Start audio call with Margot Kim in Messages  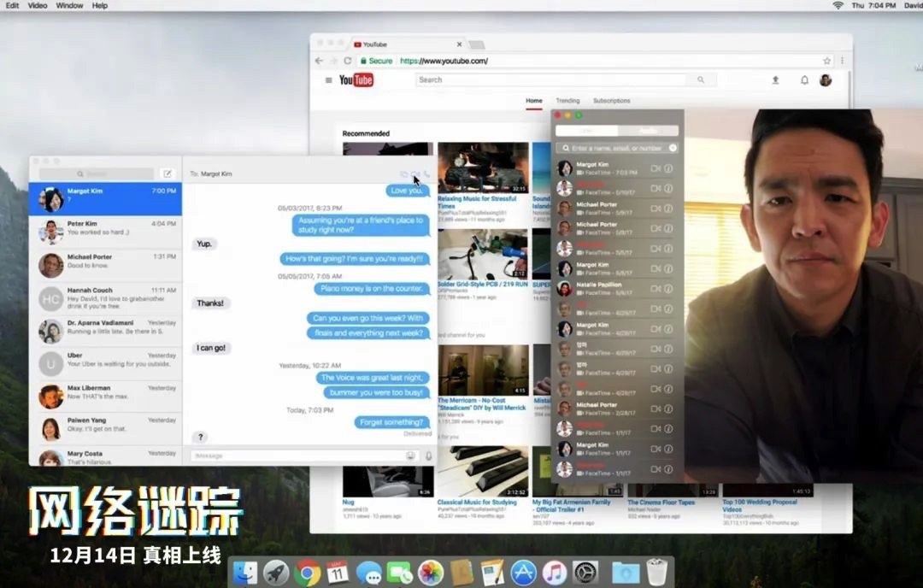click(426, 173)
